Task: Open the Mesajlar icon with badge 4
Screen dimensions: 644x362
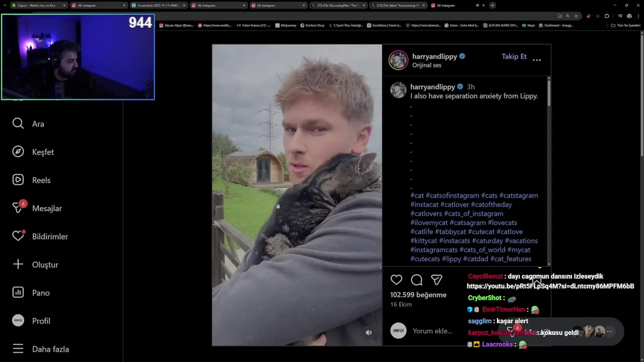Action: coord(18,208)
